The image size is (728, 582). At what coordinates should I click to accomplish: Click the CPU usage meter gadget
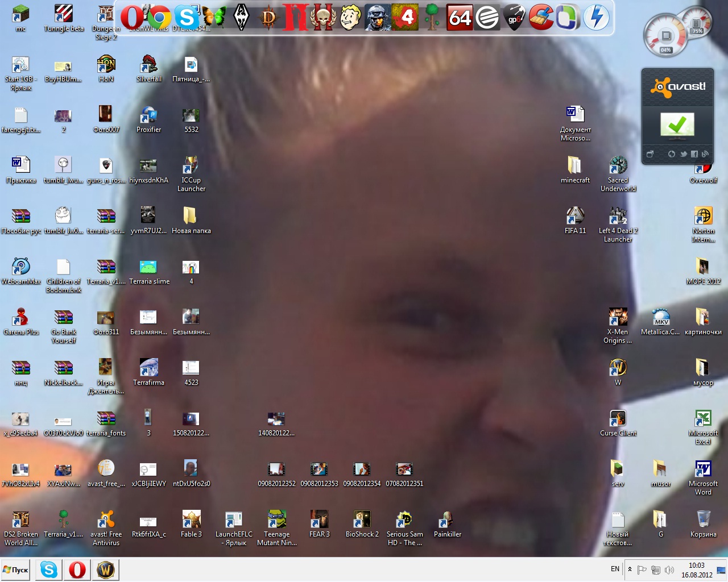[x=665, y=35]
